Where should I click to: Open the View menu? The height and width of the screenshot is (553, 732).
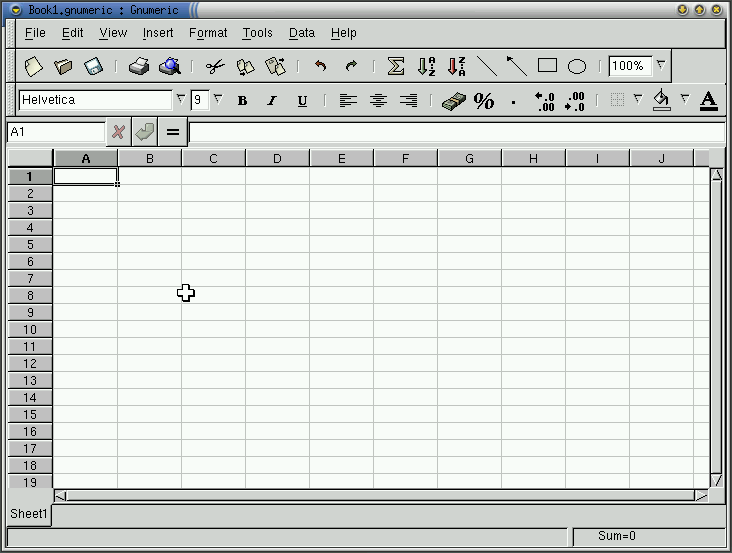113,33
